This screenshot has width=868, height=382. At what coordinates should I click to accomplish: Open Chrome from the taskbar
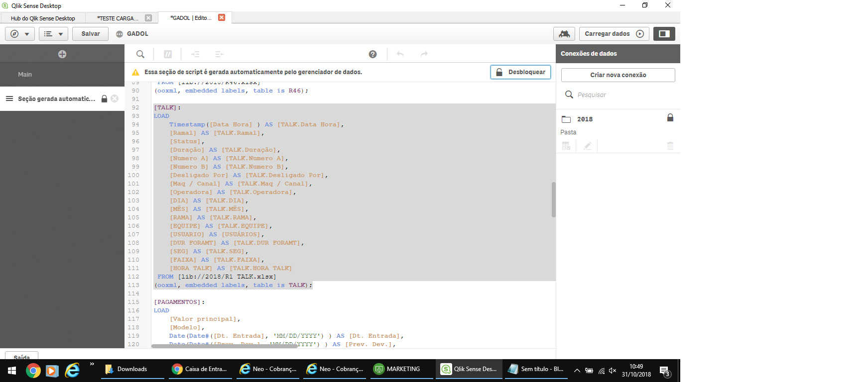[33, 371]
